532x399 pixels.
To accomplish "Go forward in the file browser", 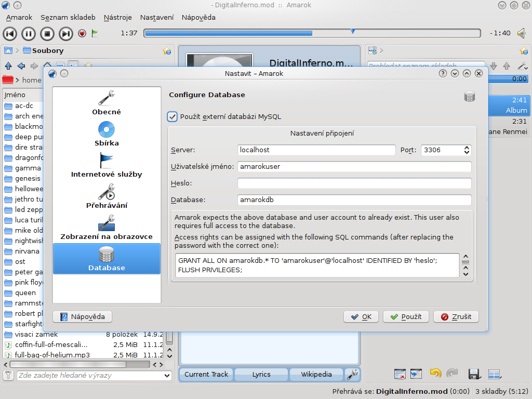I will [x=34, y=66].
